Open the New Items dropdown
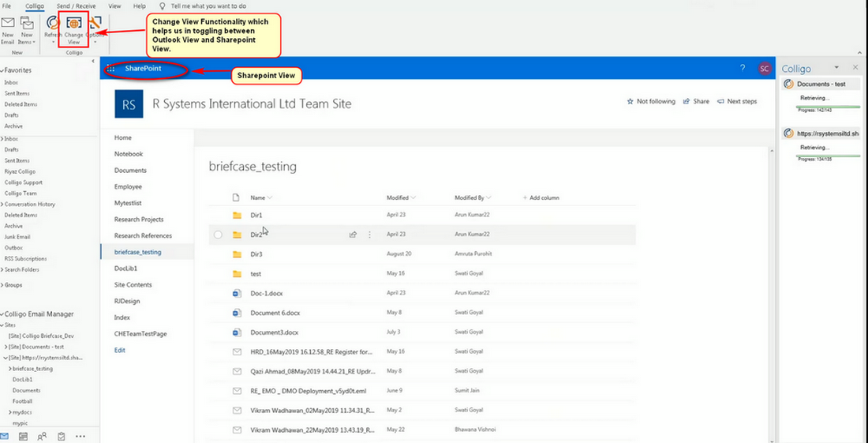The height and width of the screenshot is (443, 868). [x=26, y=31]
